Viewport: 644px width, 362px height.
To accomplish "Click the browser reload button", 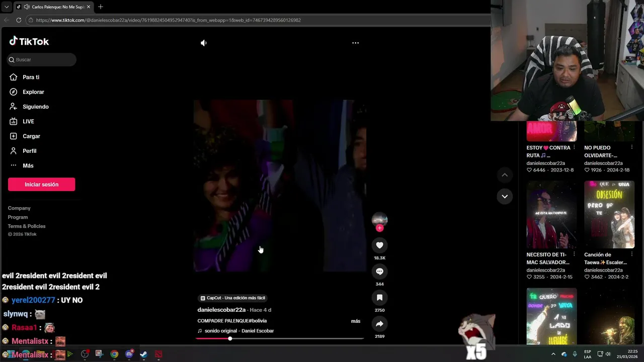I will click(19, 20).
